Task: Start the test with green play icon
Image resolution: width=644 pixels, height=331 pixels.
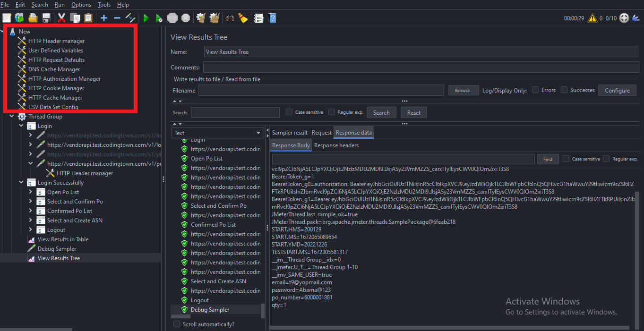Action: coord(146,18)
